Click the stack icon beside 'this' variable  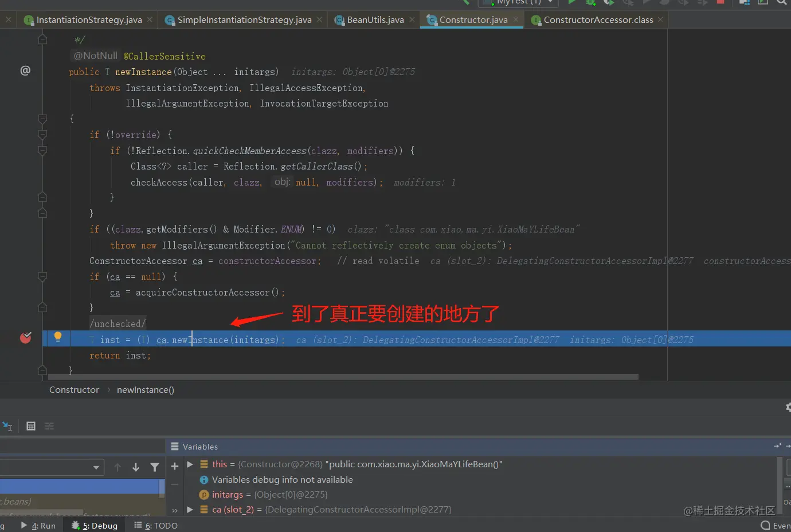(x=204, y=464)
